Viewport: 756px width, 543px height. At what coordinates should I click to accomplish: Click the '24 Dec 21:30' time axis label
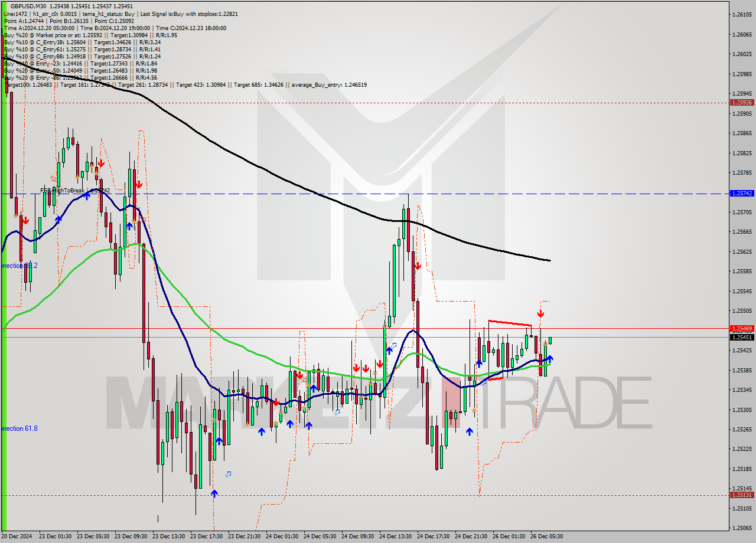click(470, 537)
